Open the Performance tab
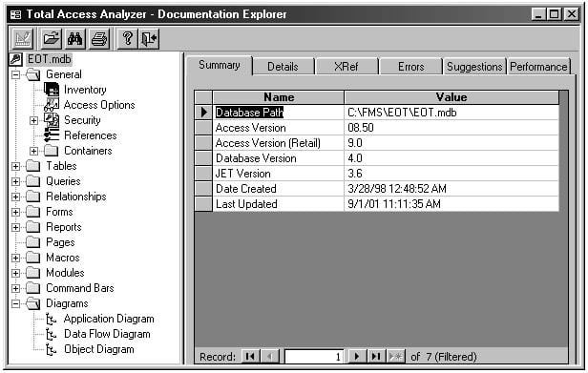This screenshot has width=588, height=373. point(538,67)
